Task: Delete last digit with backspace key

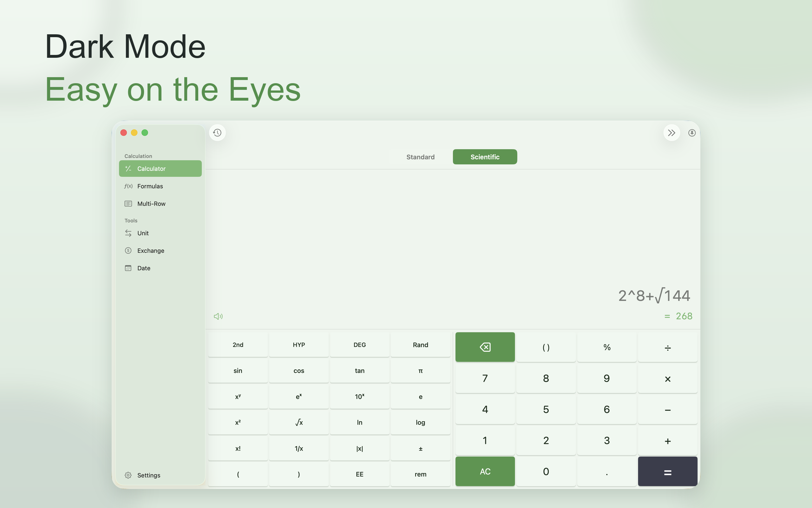Action: pyautogui.click(x=485, y=347)
